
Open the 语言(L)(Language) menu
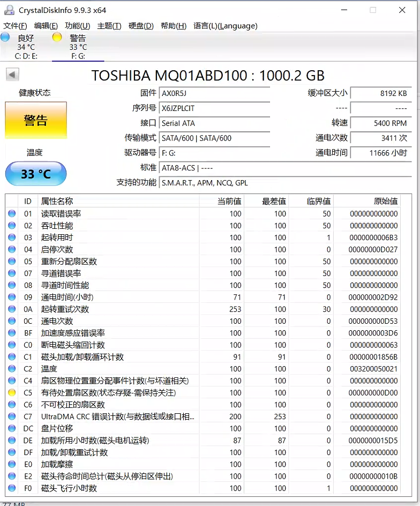pos(226,26)
